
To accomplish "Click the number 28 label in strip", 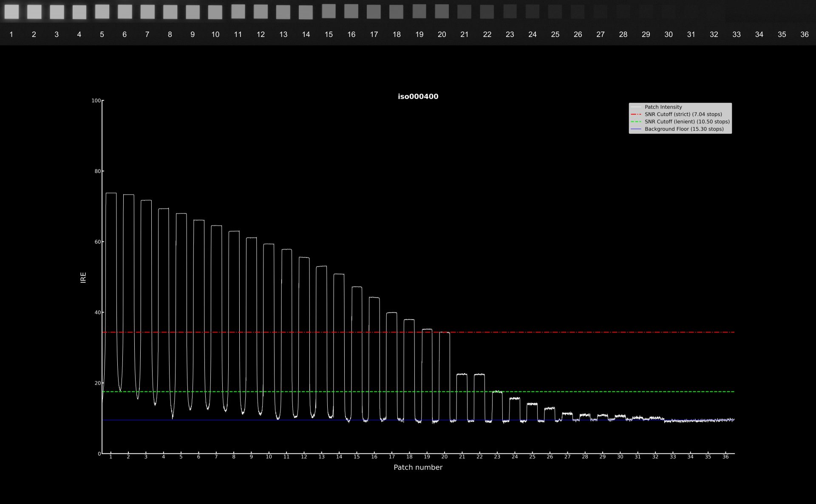I will pos(623,34).
